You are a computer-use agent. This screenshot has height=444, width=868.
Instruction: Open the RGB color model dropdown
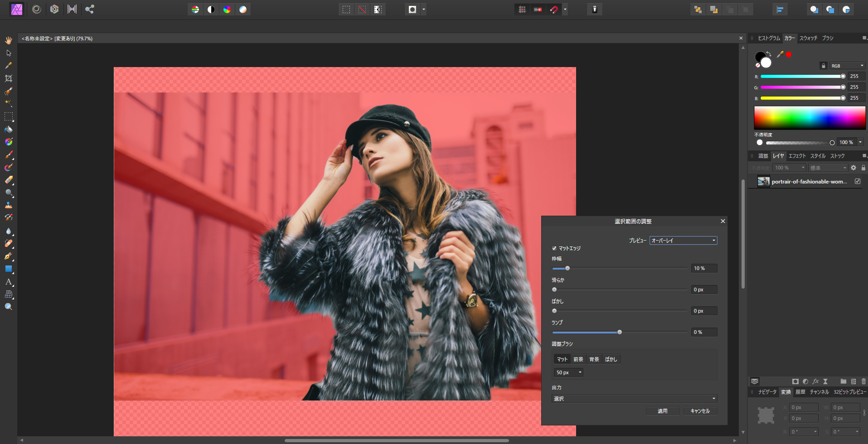pos(847,65)
